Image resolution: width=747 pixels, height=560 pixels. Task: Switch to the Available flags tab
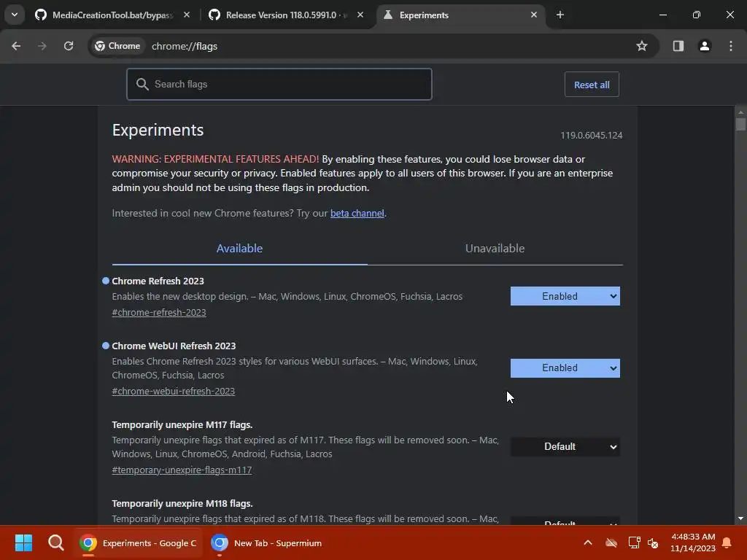(x=239, y=249)
